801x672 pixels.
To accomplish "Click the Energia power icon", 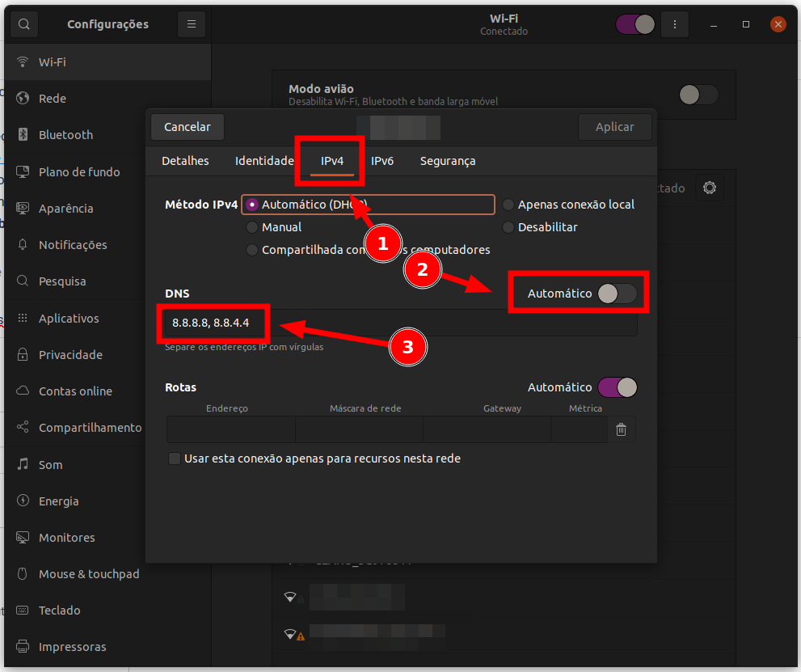I will (23, 501).
